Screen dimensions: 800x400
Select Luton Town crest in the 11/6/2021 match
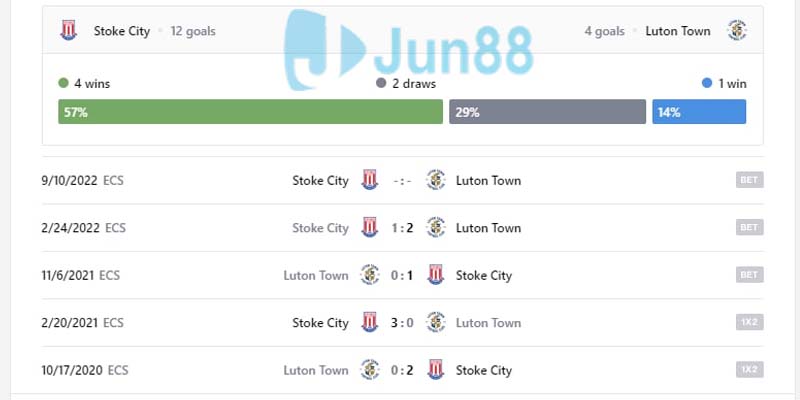370,275
